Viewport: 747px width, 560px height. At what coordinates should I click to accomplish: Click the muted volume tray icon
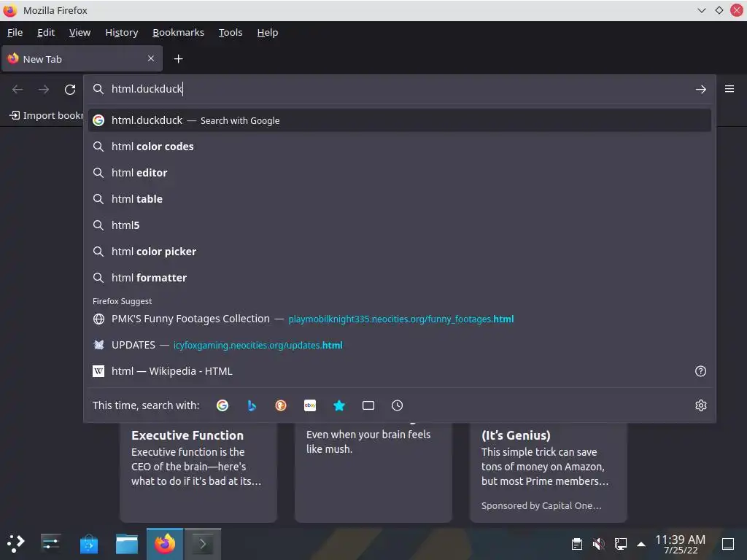click(598, 543)
